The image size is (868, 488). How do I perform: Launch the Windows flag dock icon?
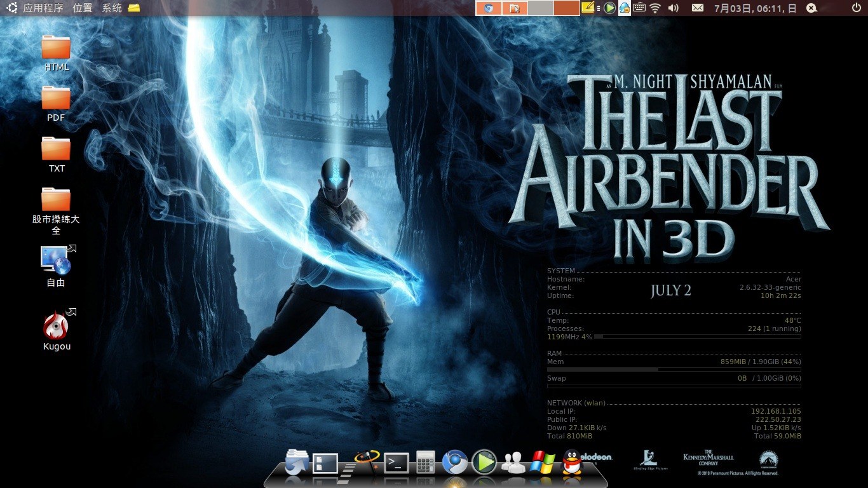pos(543,463)
